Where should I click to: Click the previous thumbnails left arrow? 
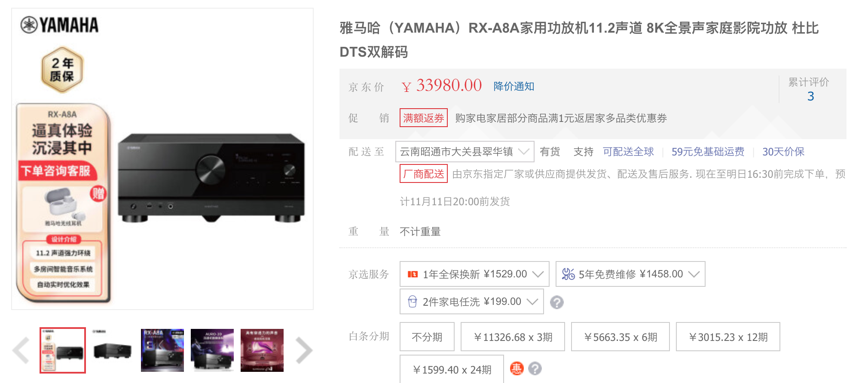point(21,350)
